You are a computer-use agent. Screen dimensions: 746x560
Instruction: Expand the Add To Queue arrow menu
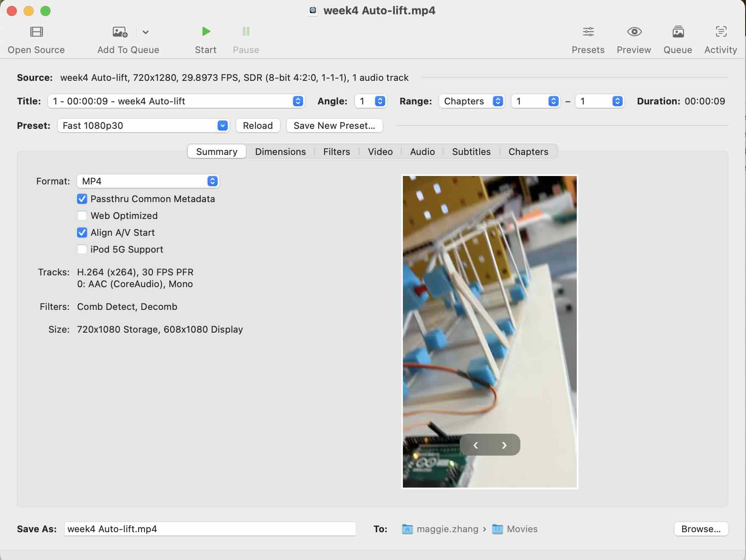click(x=146, y=32)
